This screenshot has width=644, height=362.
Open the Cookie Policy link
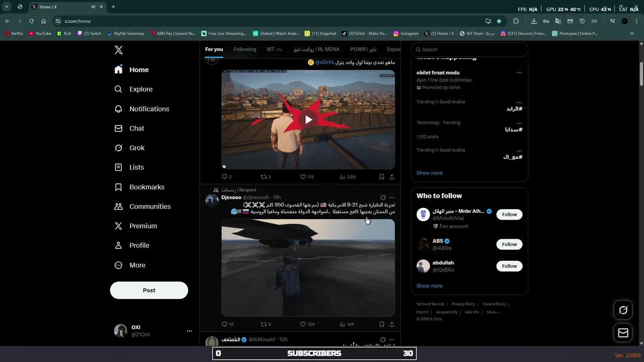click(x=494, y=304)
